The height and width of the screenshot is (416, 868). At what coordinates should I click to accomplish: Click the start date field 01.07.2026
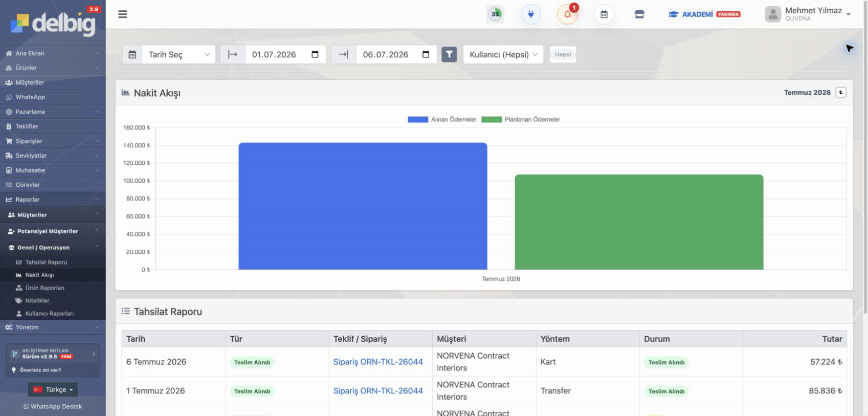coord(285,54)
